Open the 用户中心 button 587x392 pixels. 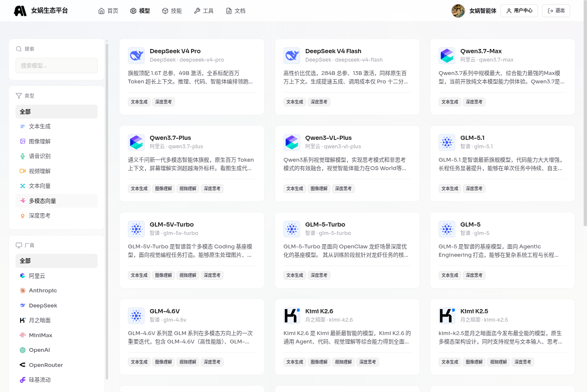pyautogui.click(x=519, y=11)
